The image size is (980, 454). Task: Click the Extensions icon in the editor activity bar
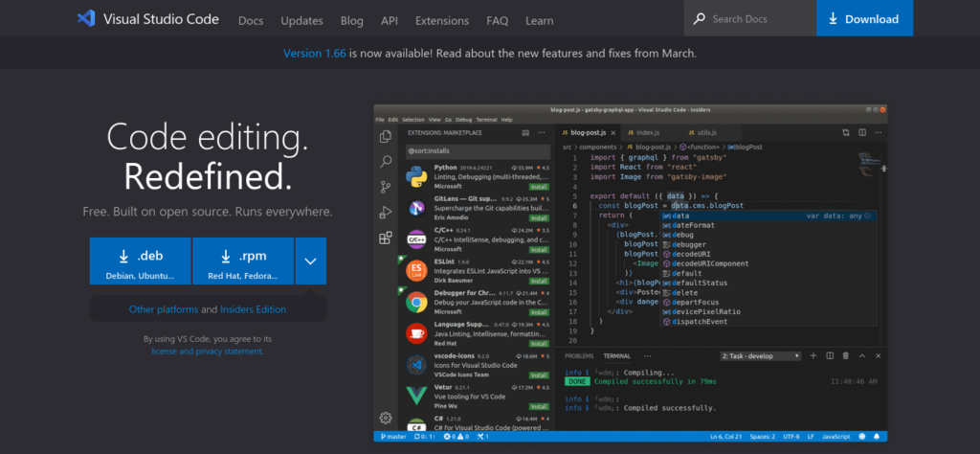386,238
